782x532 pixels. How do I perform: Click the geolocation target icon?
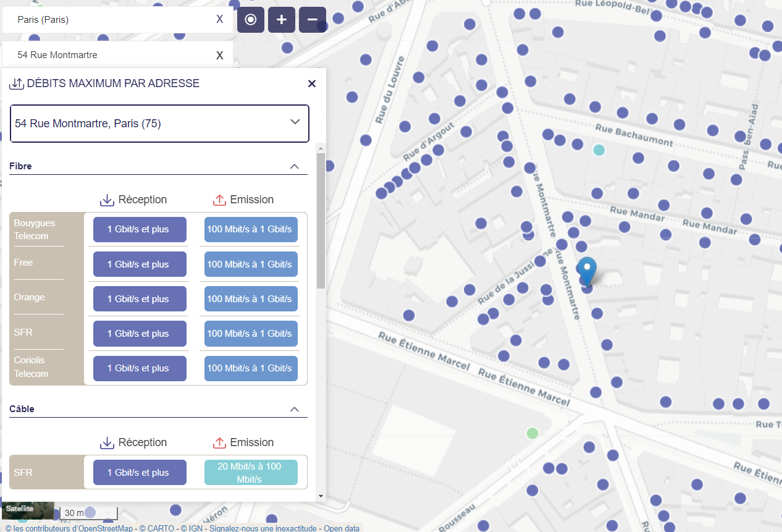251,20
